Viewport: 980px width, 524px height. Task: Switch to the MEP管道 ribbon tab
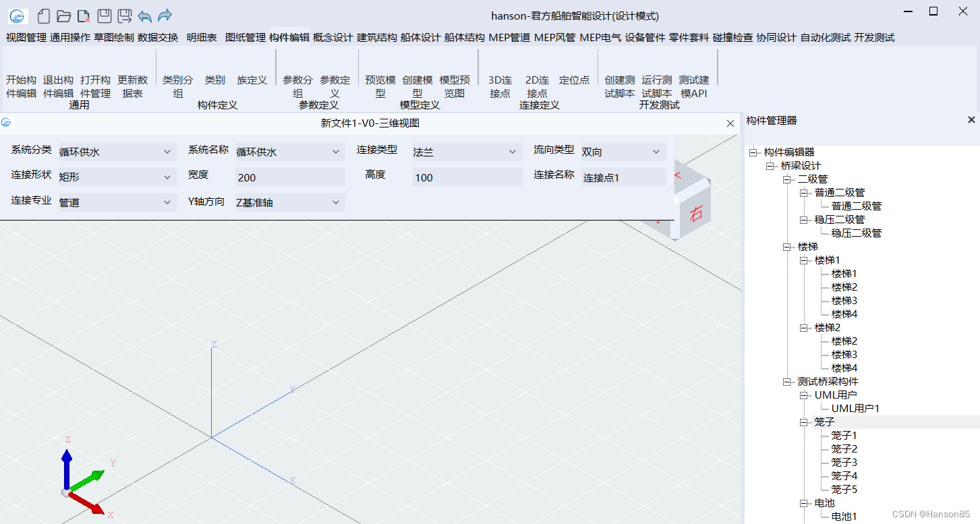click(509, 38)
